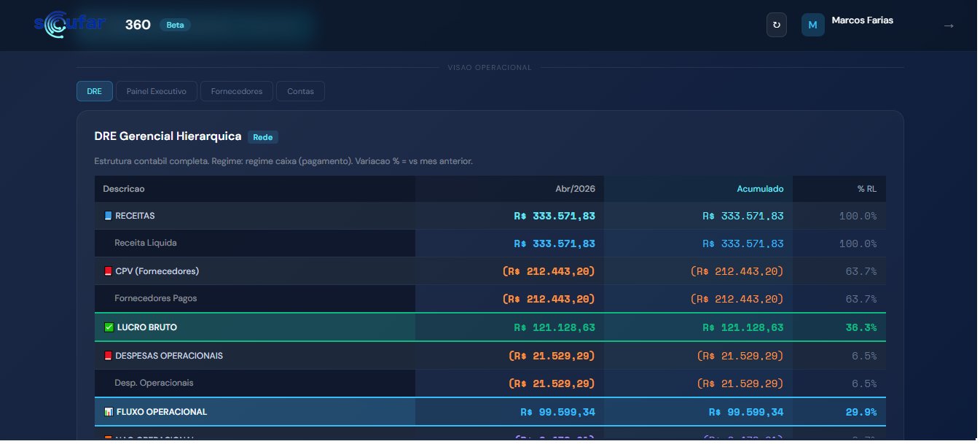Select the Desp. Operacionais row label
Image resolution: width=980 pixels, height=444 pixels.
point(154,383)
